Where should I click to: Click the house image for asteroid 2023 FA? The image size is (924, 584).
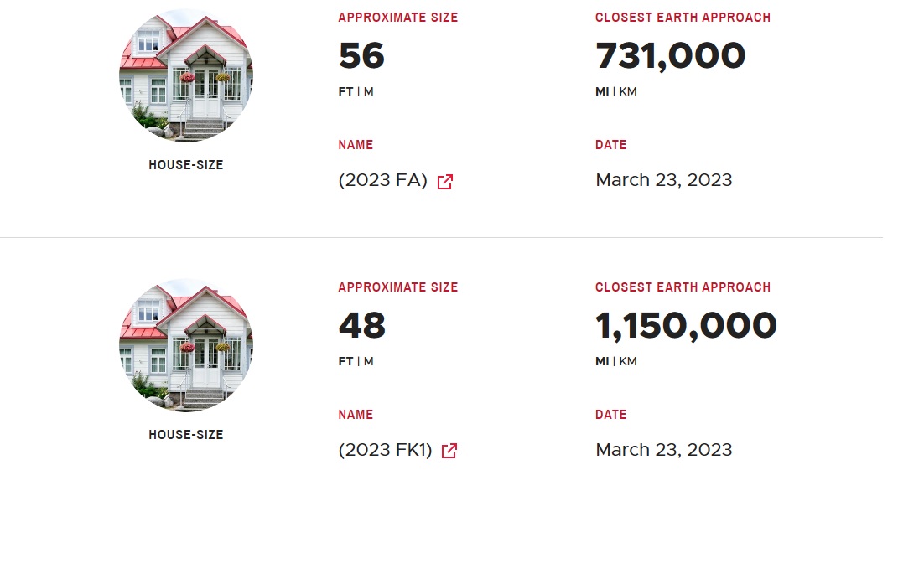coord(186,76)
